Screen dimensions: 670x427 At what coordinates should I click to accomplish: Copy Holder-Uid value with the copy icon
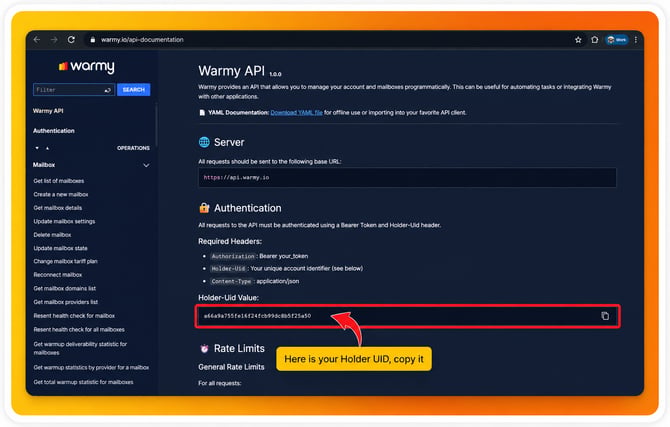coord(605,316)
